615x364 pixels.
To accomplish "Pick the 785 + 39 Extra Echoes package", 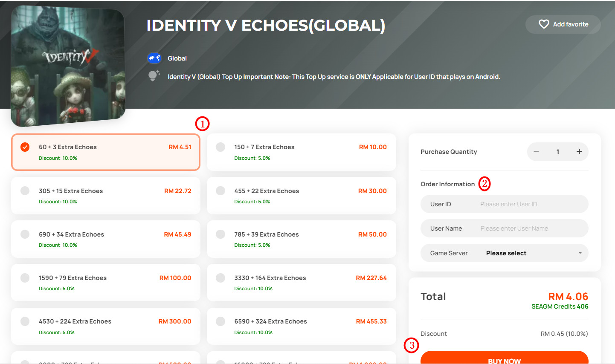I will click(x=302, y=239).
